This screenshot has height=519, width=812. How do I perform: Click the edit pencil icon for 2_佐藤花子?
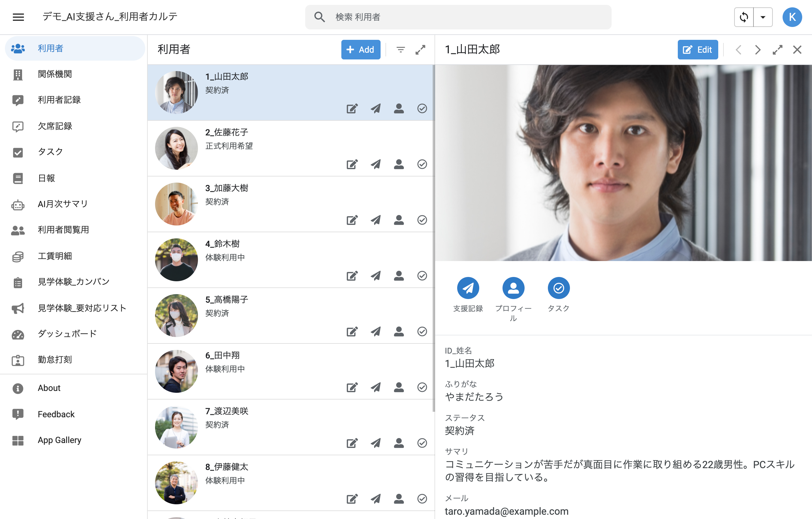tap(352, 164)
